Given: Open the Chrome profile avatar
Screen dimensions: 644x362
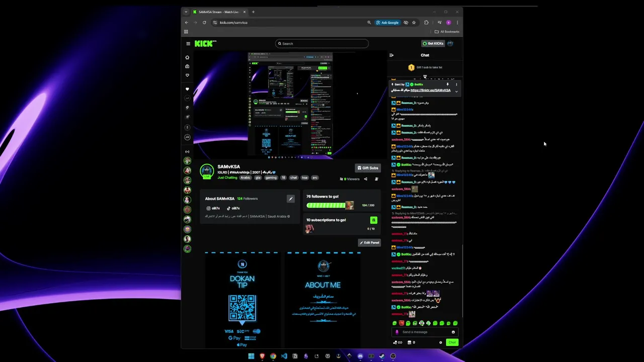Looking at the screenshot, I should click(448, 23).
